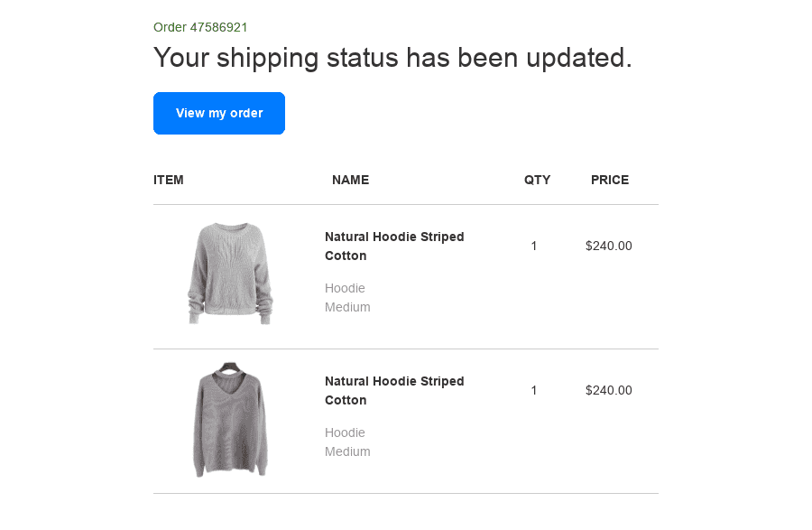
Task: Open the Order 47586921 link
Action: click(x=200, y=27)
